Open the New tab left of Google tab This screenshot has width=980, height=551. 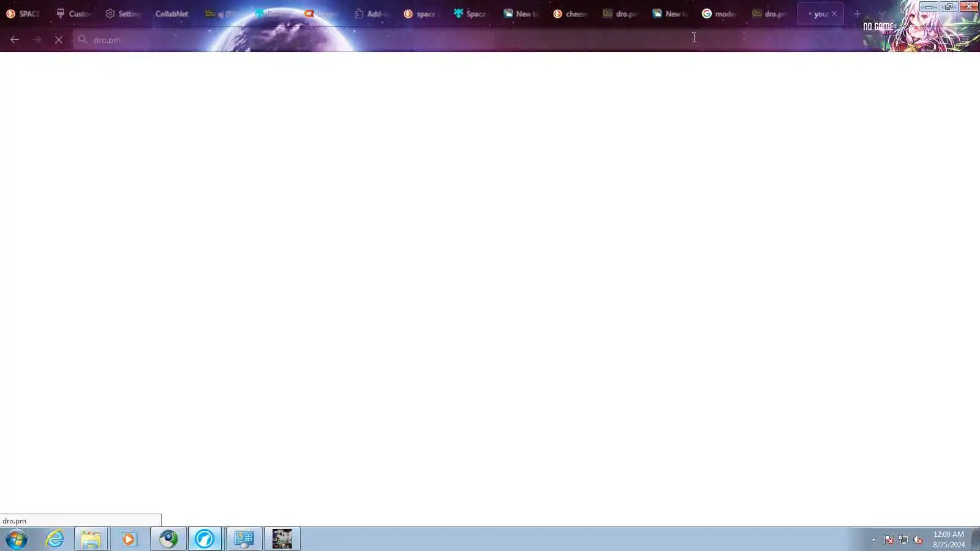pos(669,13)
